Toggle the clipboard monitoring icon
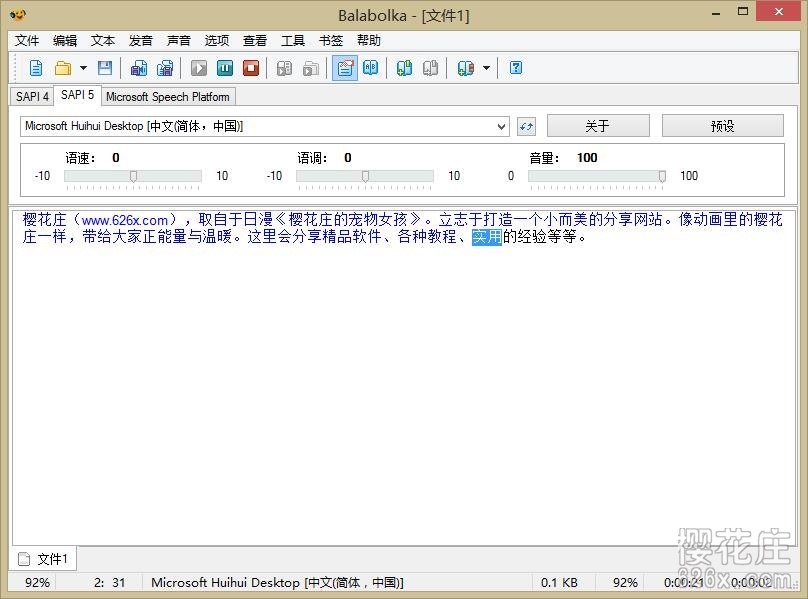Image resolution: width=808 pixels, height=599 pixels. (x=345, y=68)
